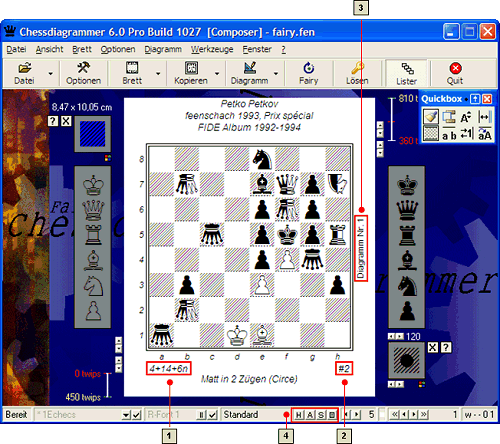Click the Lösen key icon
The height and width of the screenshot is (444, 500).
(357, 68)
